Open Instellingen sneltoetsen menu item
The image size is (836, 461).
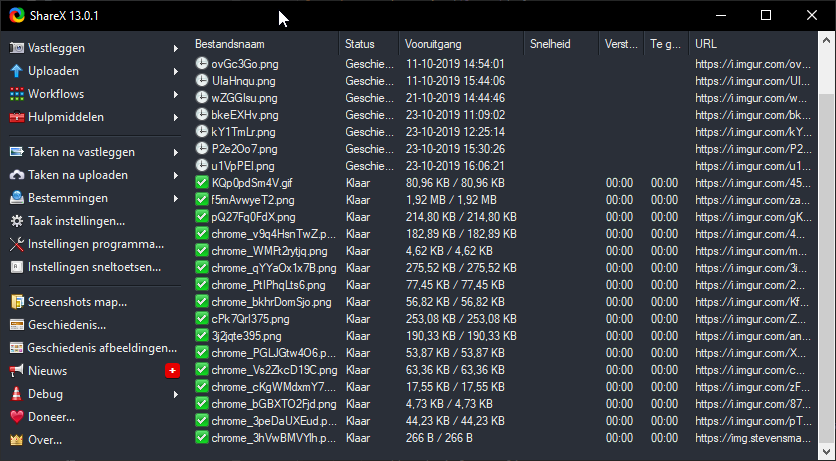pyautogui.click(x=94, y=267)
